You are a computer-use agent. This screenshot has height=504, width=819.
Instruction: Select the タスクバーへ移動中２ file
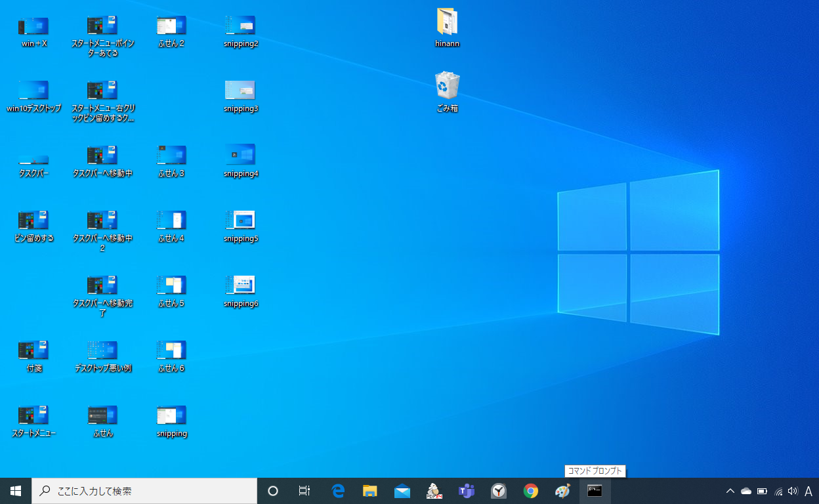coord(103,231)
